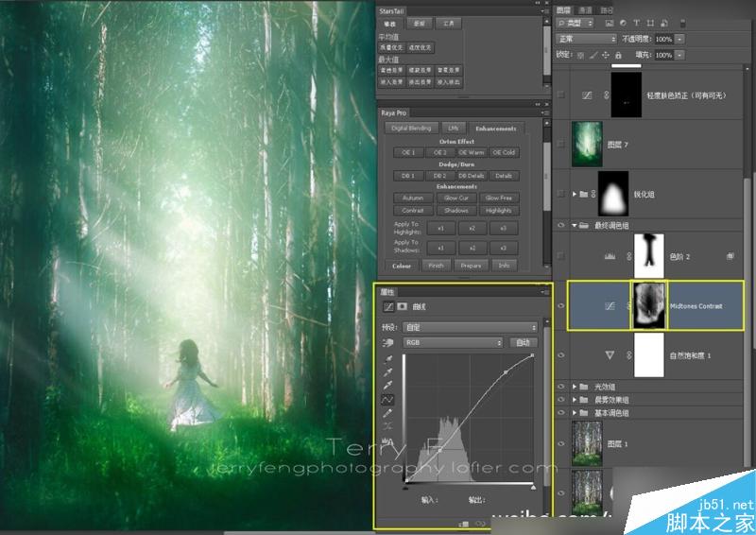Switch to the Prepare tab in Raya Pro
Viewport: 756px width, 535px height.
click(x=471, y=266)
